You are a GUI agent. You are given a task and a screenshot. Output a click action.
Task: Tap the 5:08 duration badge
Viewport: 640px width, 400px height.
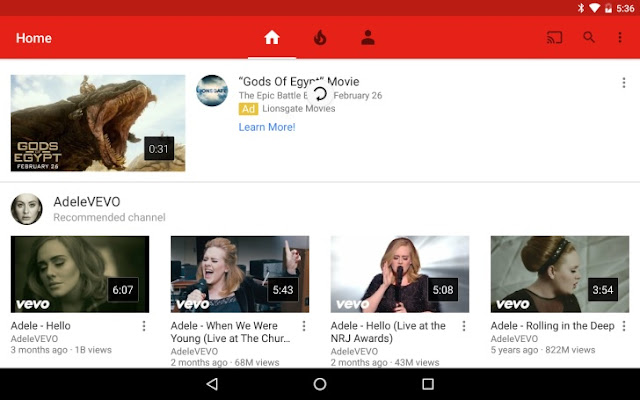pyautogui.click(x=443, y=290)
